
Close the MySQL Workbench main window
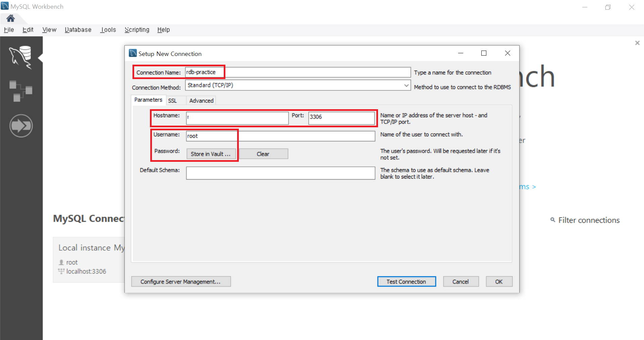pos(631,7)
